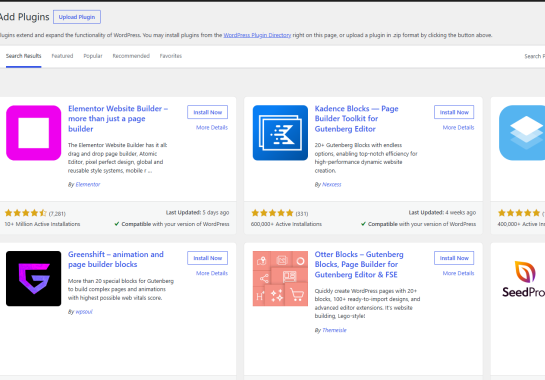Open Otter Blocks title link
The height and width of the screenshot is (380, 545).
(359, 264)
